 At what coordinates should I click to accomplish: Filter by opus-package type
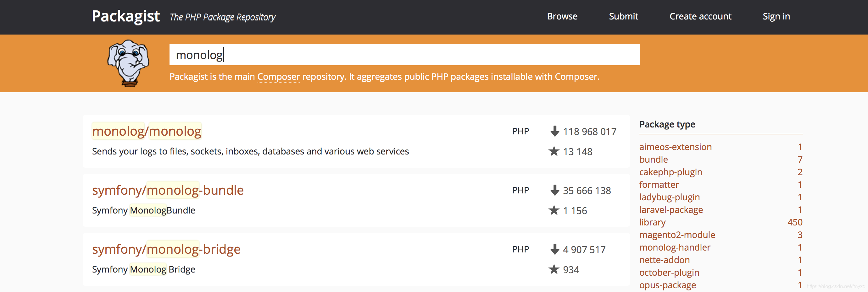click(667, 285)
